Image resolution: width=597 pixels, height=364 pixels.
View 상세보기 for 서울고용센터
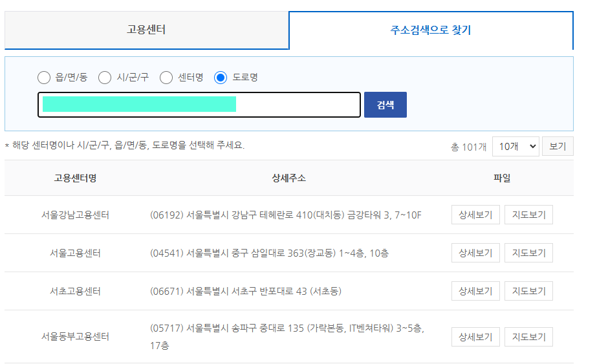point(475,253)
